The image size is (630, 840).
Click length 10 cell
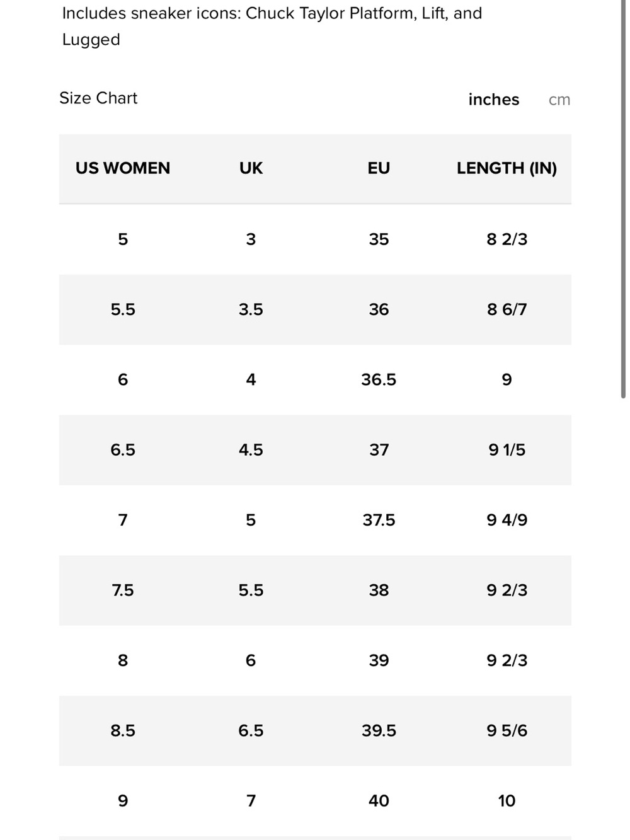tap(507, 801)
